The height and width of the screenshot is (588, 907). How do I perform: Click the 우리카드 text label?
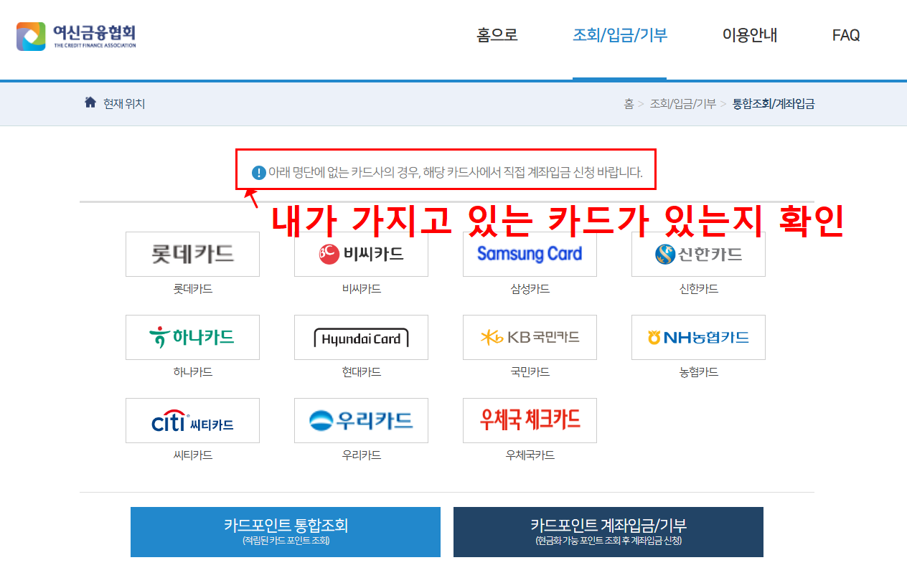click(361, 455)
